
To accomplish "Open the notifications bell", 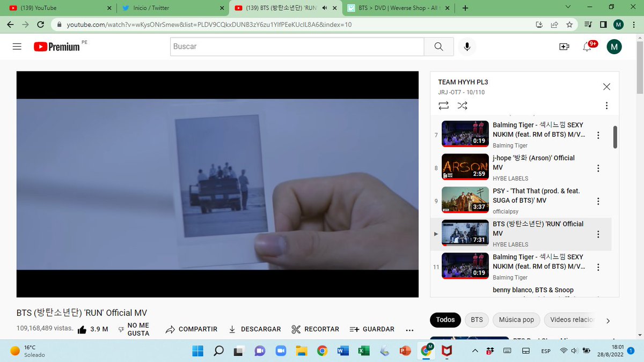I will tap(588, 47).
